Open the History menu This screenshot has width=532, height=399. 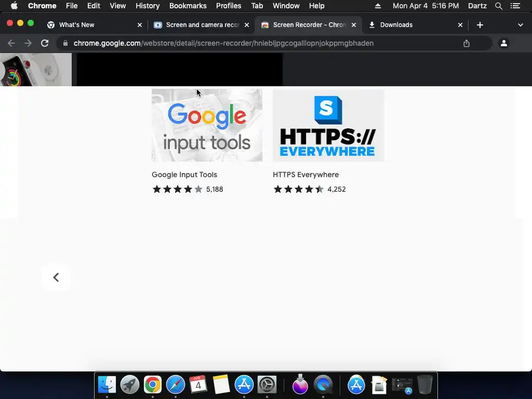click(x=148, y=6)
